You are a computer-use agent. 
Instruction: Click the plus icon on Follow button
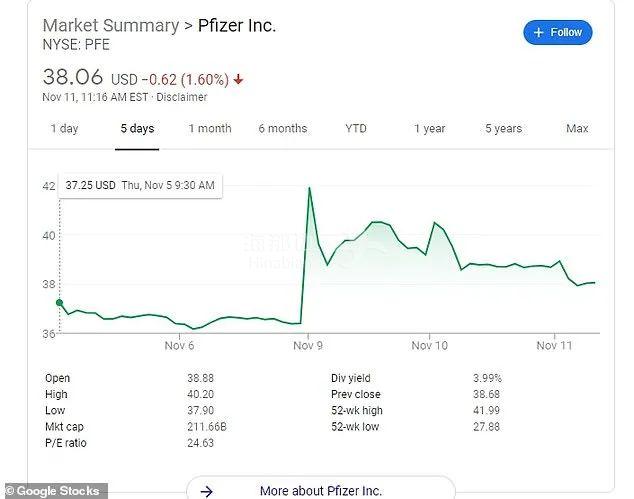[538, 32]
